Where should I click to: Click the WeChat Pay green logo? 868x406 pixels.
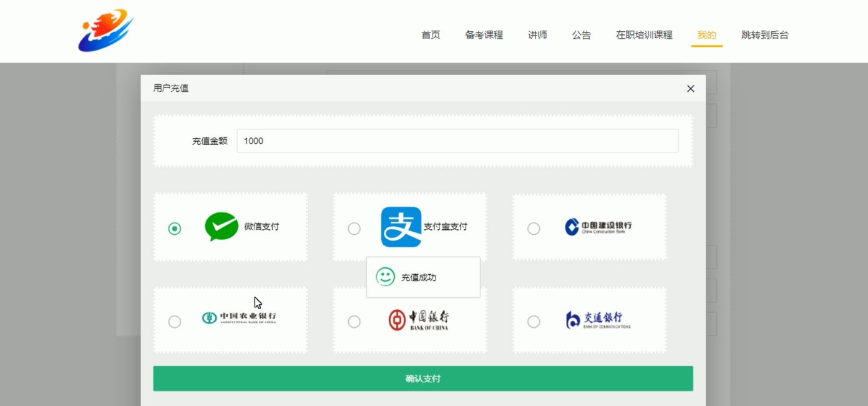222,227
